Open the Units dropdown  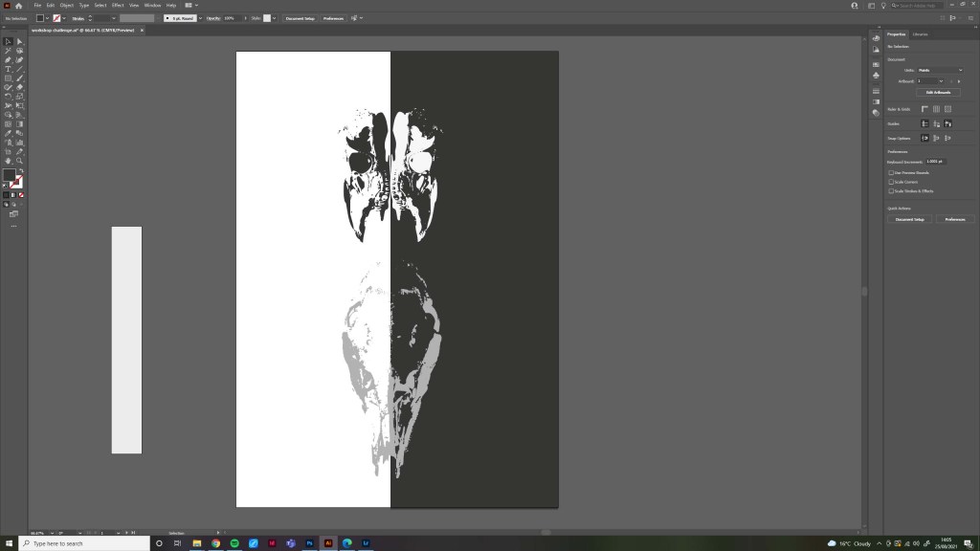(940, 70)
